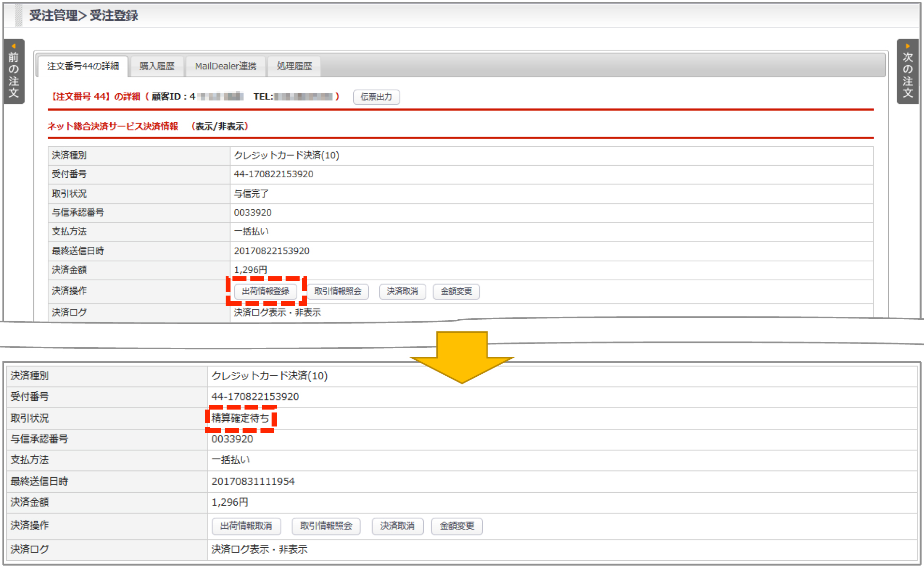Toggle 決済ログ表示・非表示 in the lower table
The height and width of the screenshot is (568, 924).
[x=260, y=549]
